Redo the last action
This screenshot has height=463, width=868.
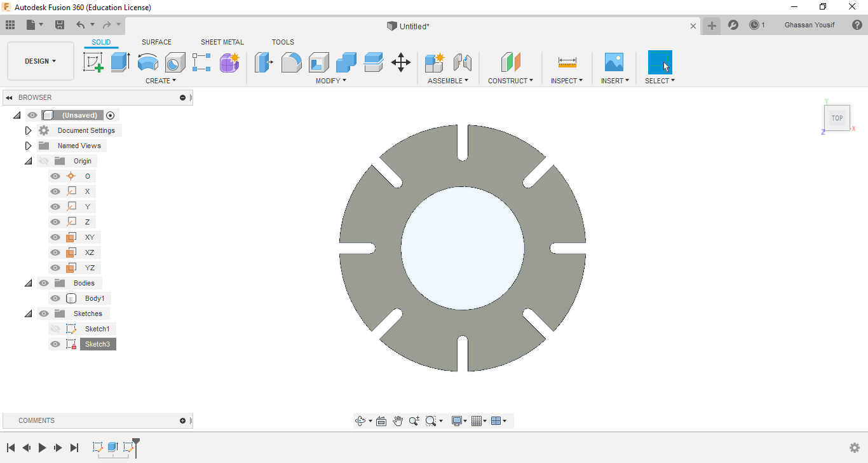pos(107,25)
